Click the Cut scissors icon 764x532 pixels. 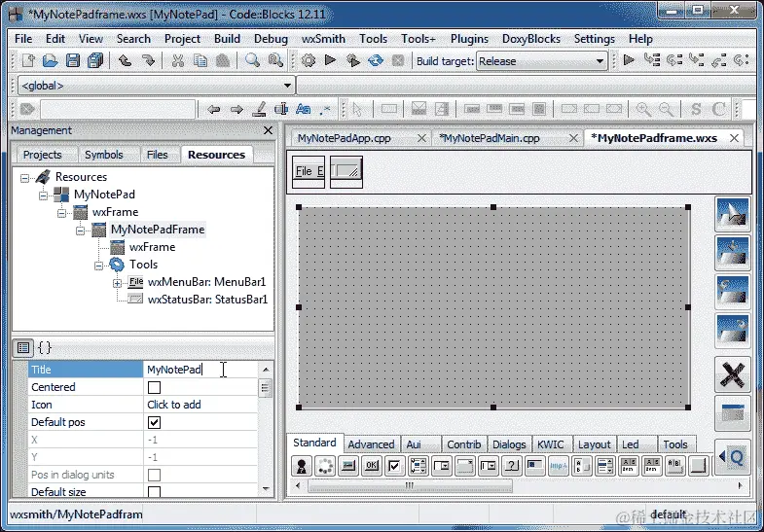[x=178, y=60]
